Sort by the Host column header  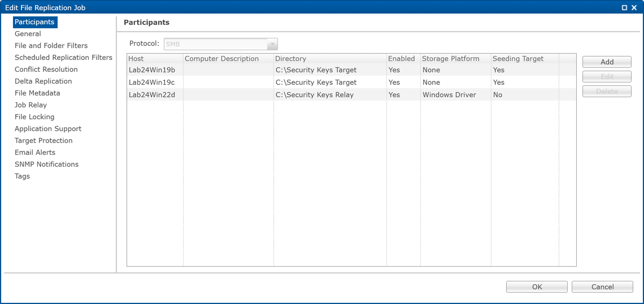(x=155, y=59)
